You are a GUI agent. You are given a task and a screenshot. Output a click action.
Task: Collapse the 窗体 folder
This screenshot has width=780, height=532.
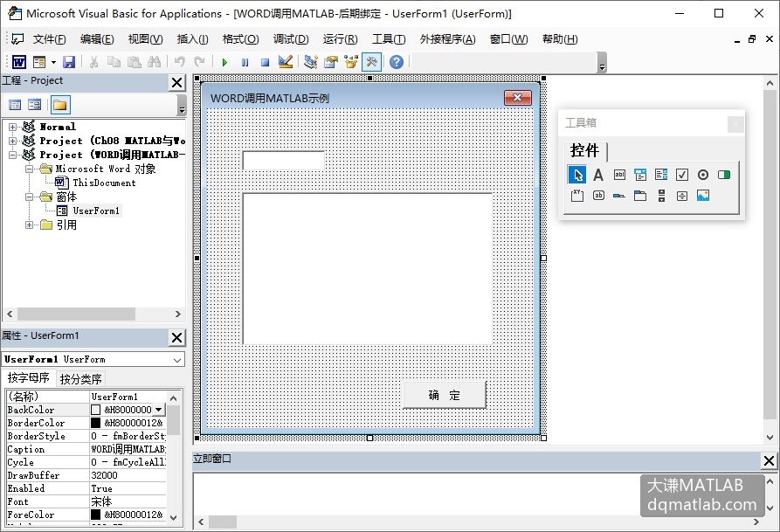coord(30,197)
